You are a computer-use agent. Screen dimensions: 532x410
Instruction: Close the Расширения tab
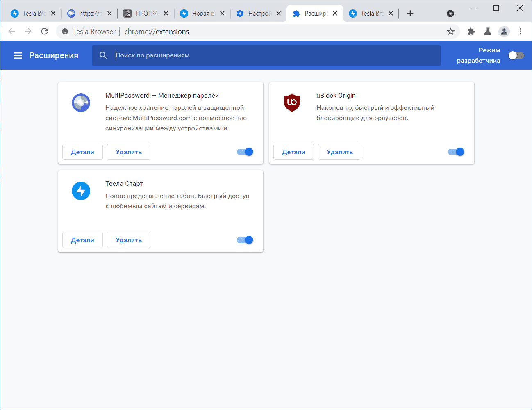335,14
